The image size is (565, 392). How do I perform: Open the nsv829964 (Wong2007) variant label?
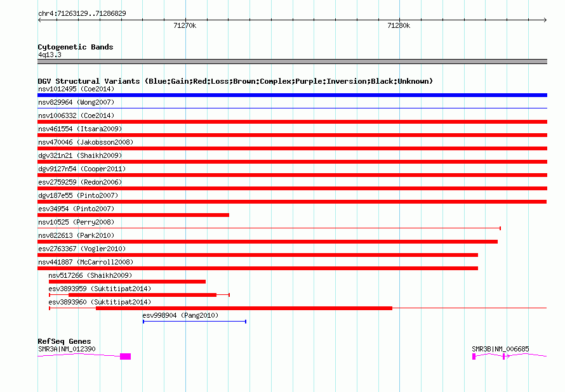76,102
